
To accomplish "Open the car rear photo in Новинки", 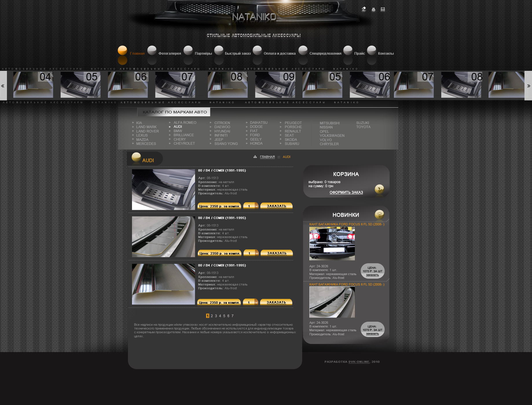I will pos(332,244).
